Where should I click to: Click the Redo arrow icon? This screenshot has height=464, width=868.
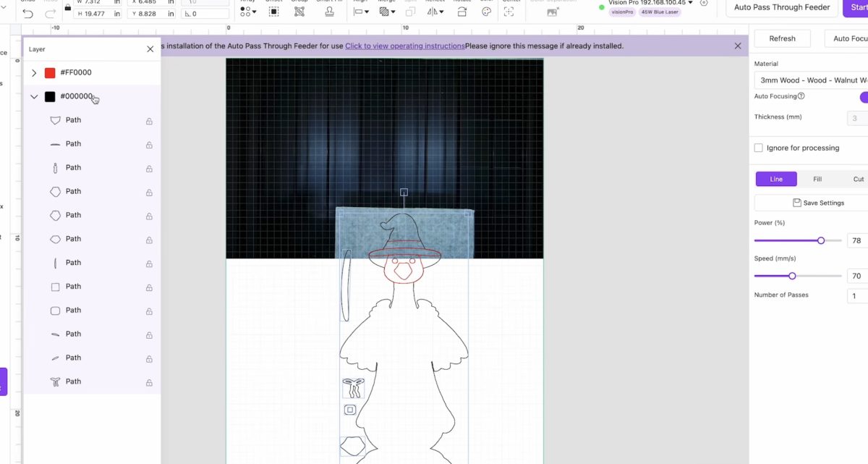pos(50,13)
